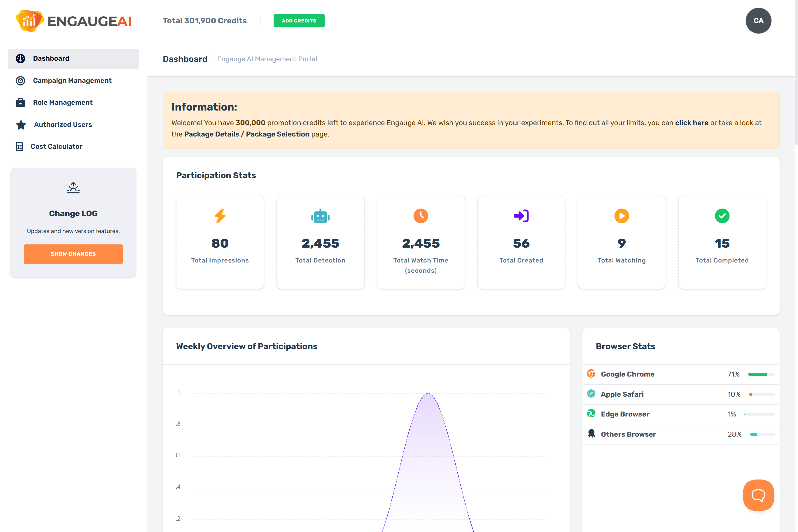
Task: Click the clock Total Watch Time icon
Action: (420, 216)
